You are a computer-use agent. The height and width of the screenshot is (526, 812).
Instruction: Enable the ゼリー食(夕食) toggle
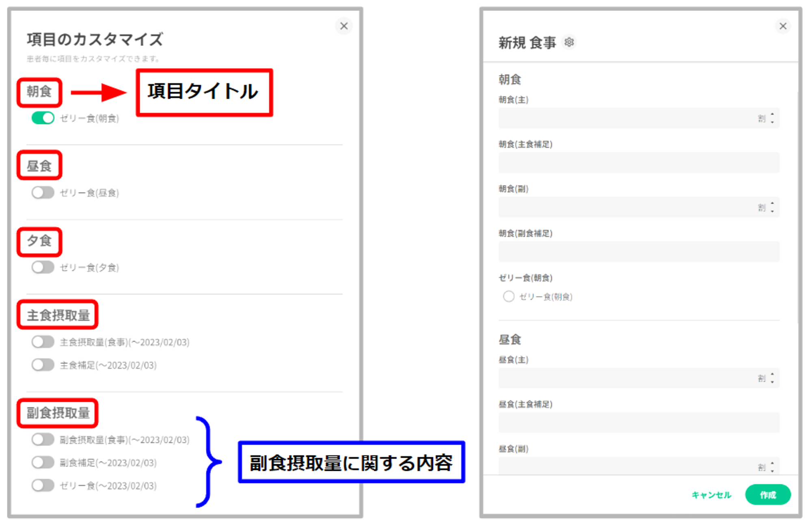pos(43,267)
